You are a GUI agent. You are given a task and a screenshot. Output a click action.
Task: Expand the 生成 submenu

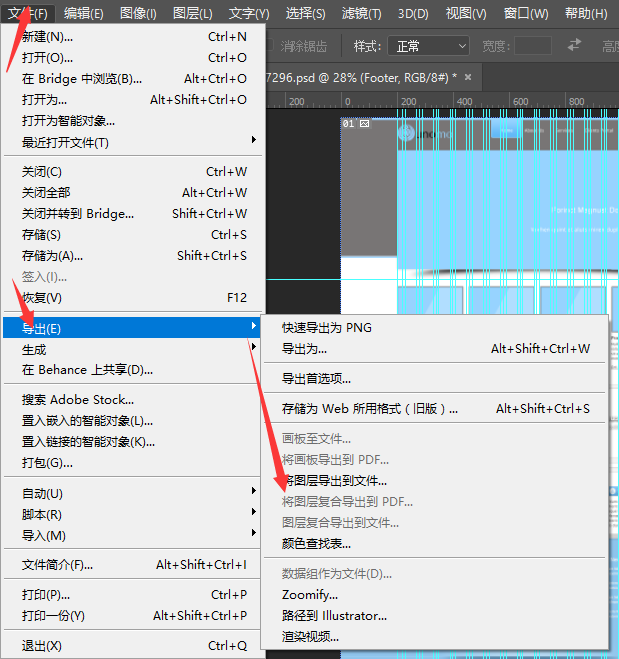(x=132, y=349)
